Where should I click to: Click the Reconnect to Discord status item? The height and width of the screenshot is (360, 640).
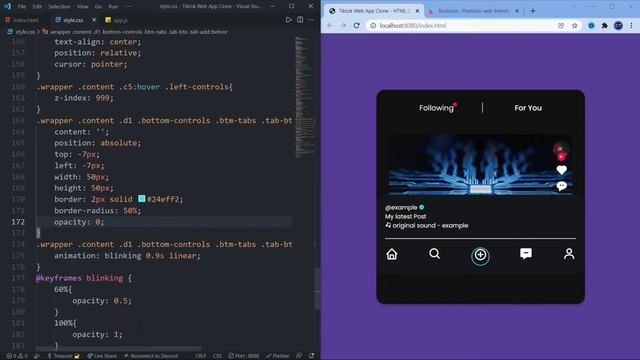pos(151,356)
